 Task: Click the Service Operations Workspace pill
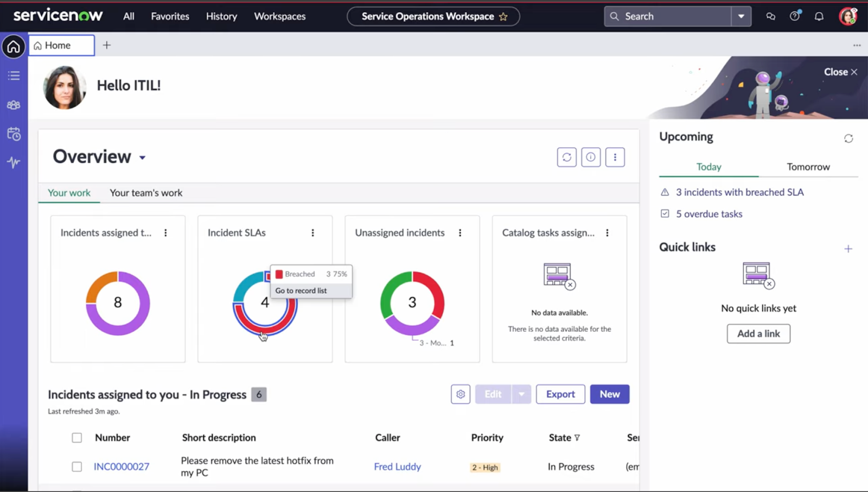pyautogui.click(x=433, y=16)
